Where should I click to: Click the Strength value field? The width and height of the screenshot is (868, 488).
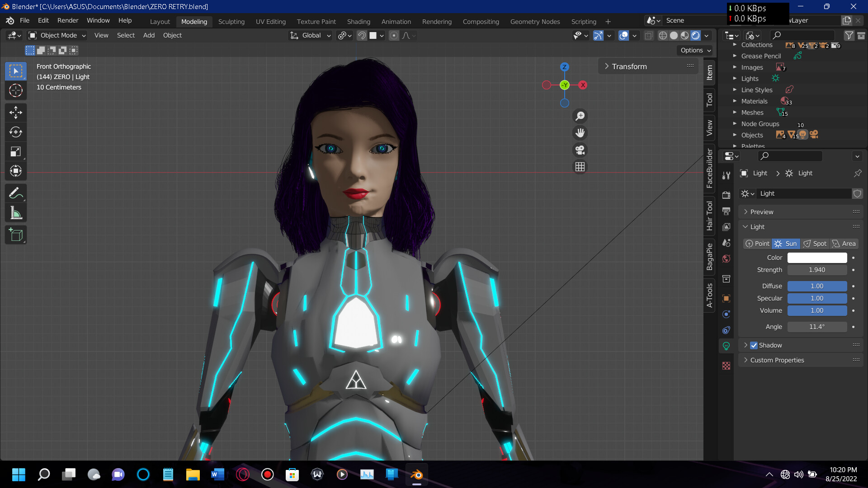pos(816,270)
